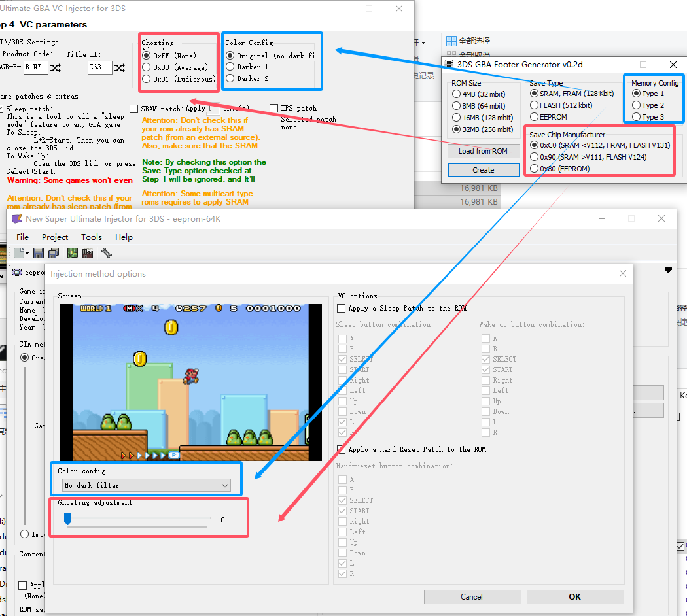Click Cancel in Injection method options
This screenshot has width=687, height=616.
pos(472,597)
